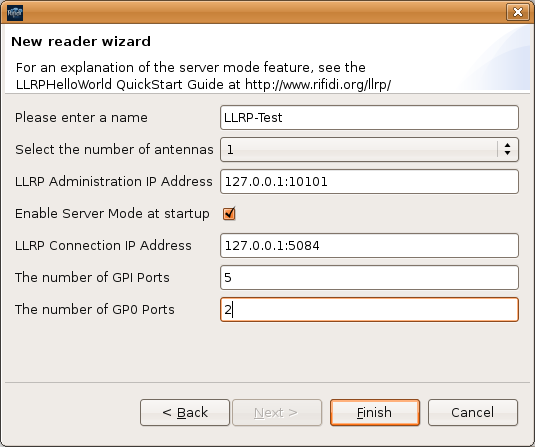Go back with the Back button
This screenshot has height=447, width=535.
(185, 413)
